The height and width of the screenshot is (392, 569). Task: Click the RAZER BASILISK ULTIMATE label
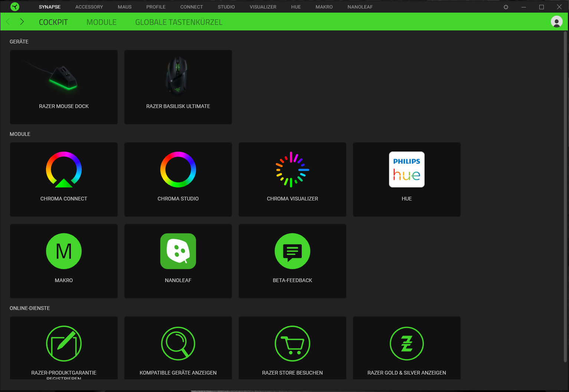[x=178, y=106]
